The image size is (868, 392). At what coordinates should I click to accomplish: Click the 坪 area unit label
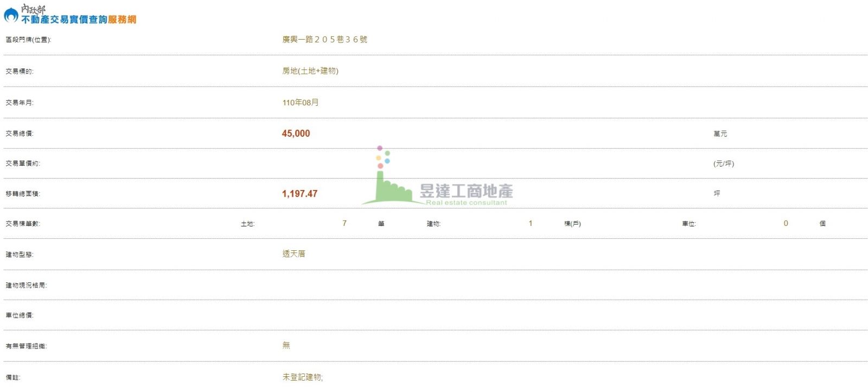pos(717,193)
